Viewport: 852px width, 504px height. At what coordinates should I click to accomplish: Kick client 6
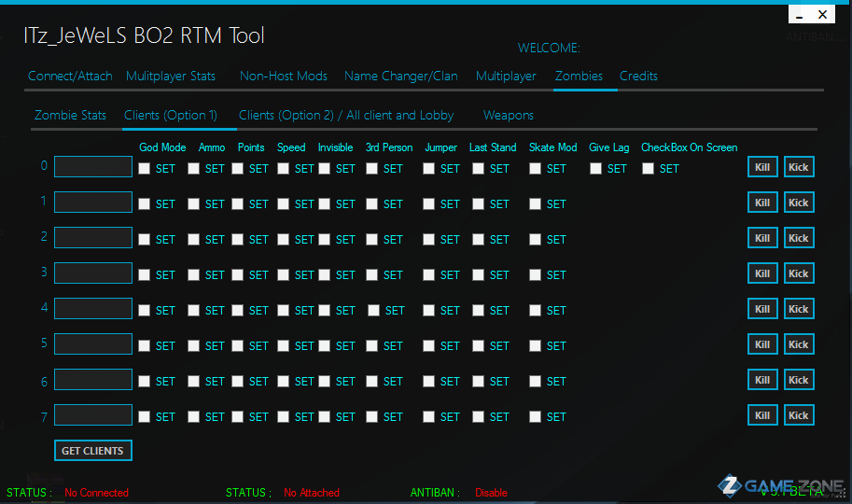click(799, 380)
